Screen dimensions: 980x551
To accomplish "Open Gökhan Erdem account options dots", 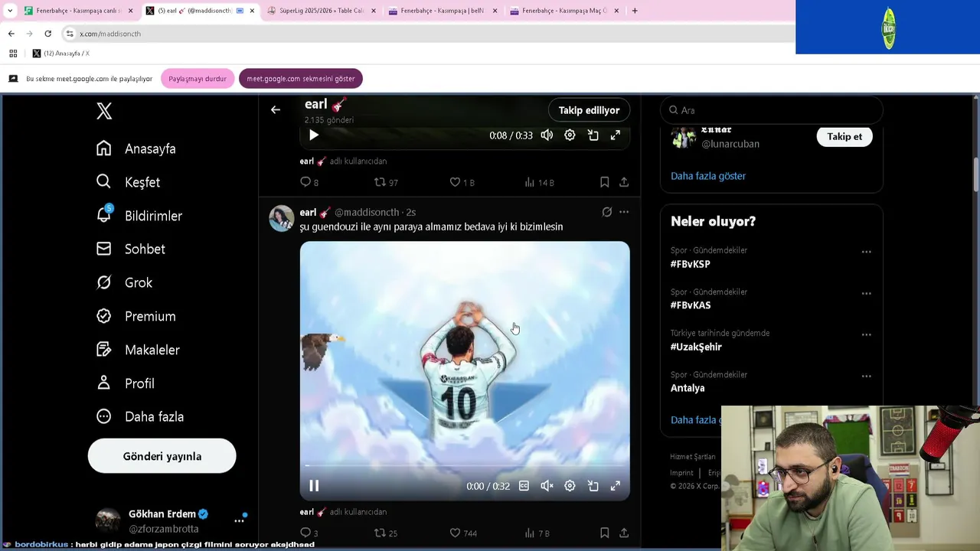I will 240,520.
